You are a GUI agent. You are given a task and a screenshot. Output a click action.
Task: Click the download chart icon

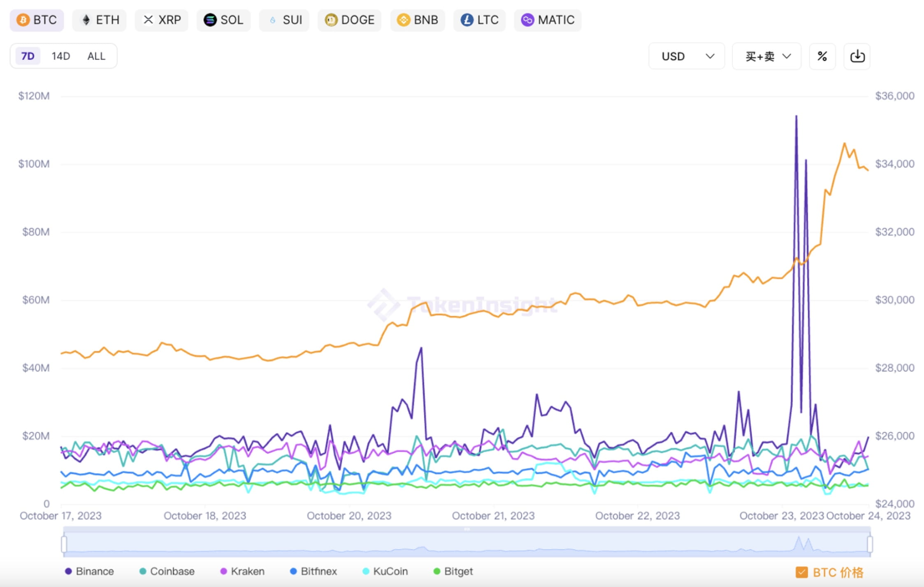tap(856, 56)
